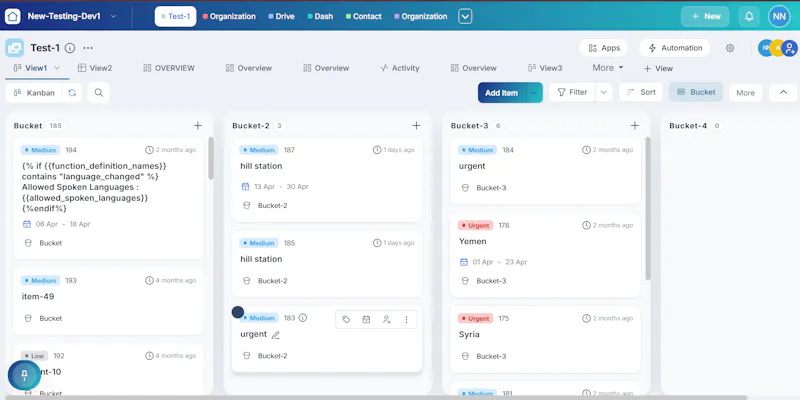This screenshot has height=400, width=800.
Task: Click assign user icon on card 183
Action: click(x=386, y=319)
